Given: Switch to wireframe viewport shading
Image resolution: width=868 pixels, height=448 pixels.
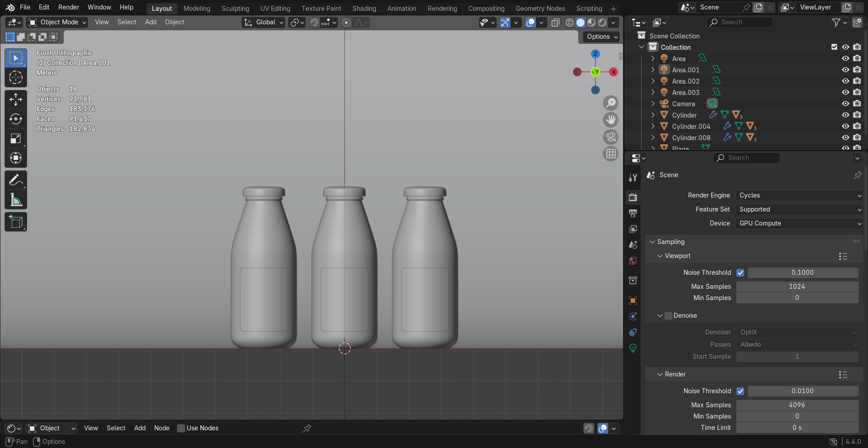Looking at the screenshot, I should click(x=570, y=23).
